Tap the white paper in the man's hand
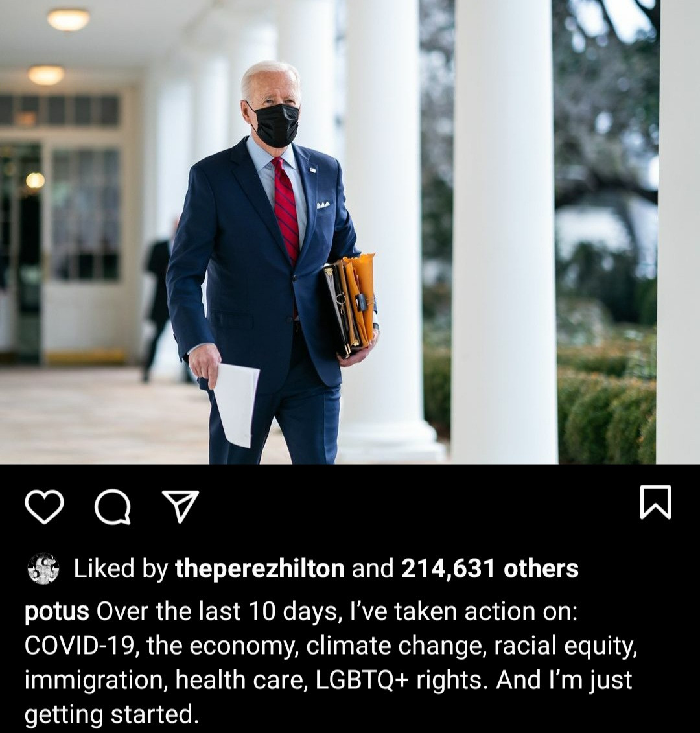This screenshot has height=733, width=700. pos(236,404)
